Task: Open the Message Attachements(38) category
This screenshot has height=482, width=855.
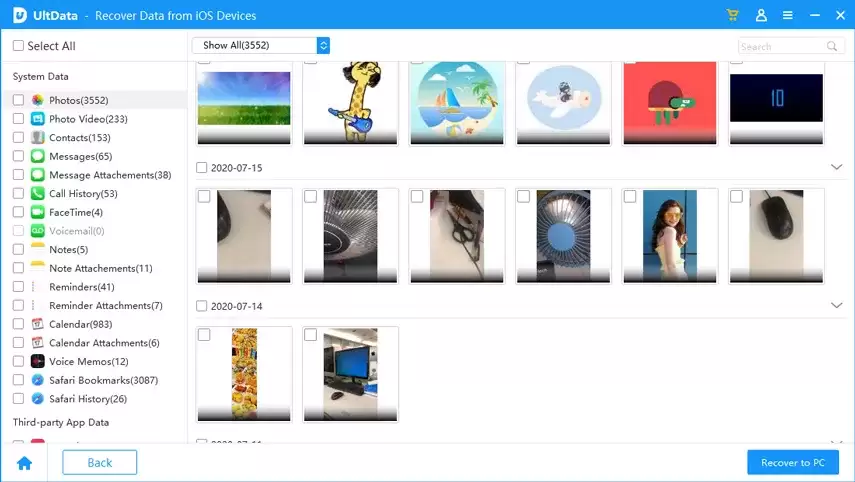Action: (x=110, y=175)
